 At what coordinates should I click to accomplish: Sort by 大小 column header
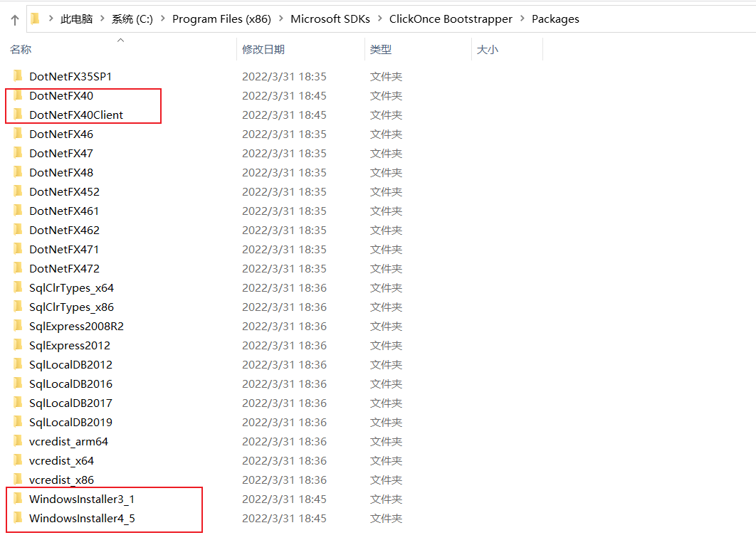pyautogui.click(x=488, y=50)
